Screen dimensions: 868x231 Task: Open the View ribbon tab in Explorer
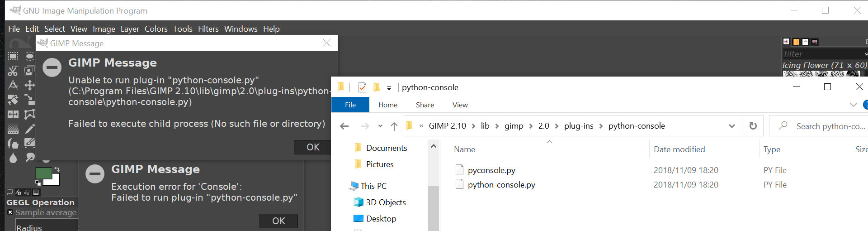[x=460, y=105]
